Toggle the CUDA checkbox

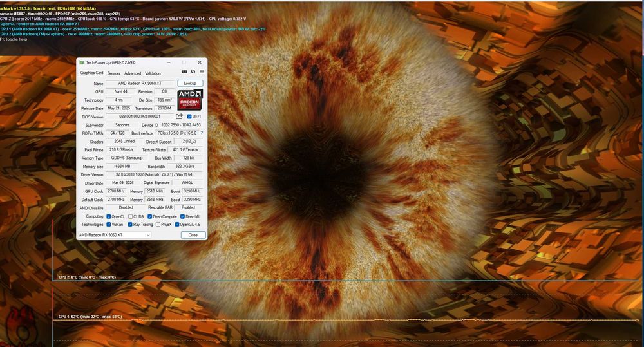pos(130,216)
